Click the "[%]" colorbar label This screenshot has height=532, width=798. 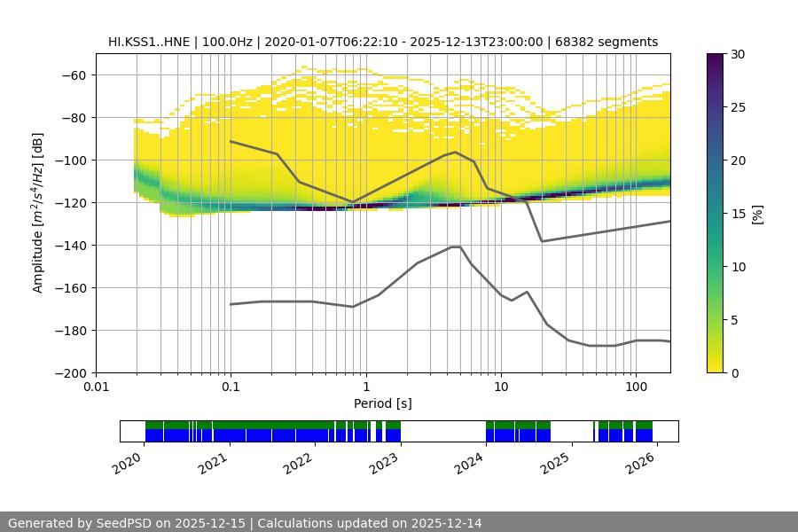(756, 214)
